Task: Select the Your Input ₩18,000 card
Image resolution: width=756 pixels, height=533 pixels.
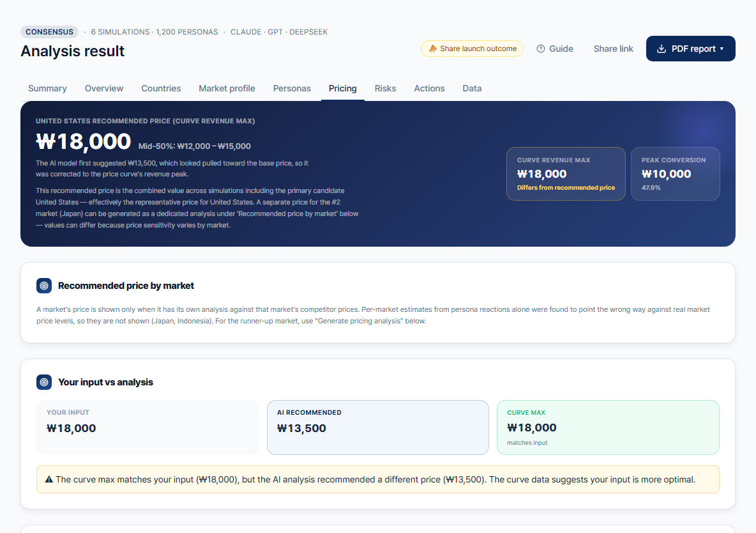Action: coord(148,428)
